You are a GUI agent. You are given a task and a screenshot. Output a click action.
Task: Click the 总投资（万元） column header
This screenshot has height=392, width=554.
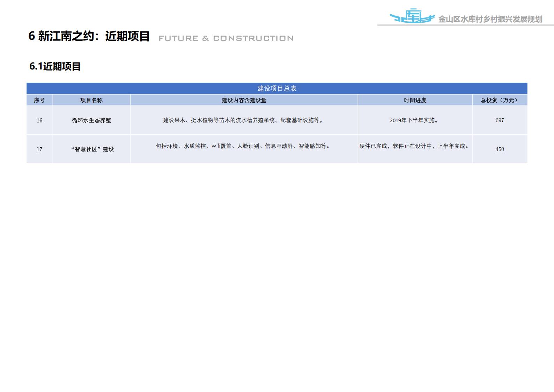500,100
